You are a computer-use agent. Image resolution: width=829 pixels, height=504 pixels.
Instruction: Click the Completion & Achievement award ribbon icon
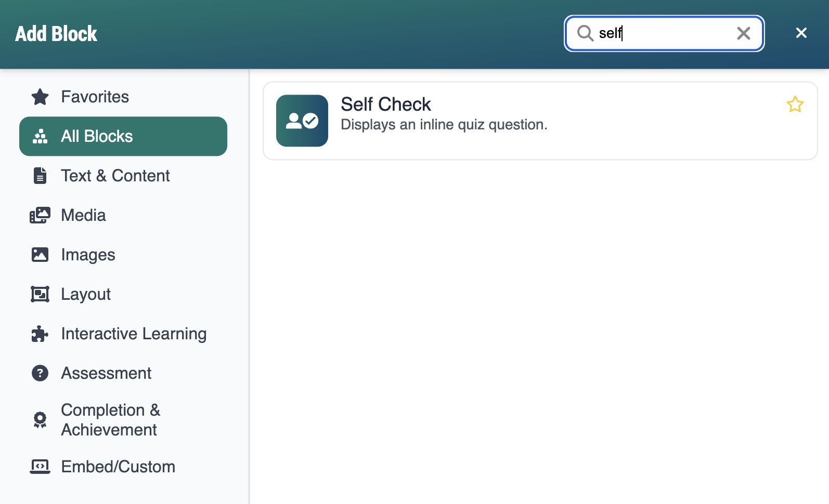tap(40, 420)
